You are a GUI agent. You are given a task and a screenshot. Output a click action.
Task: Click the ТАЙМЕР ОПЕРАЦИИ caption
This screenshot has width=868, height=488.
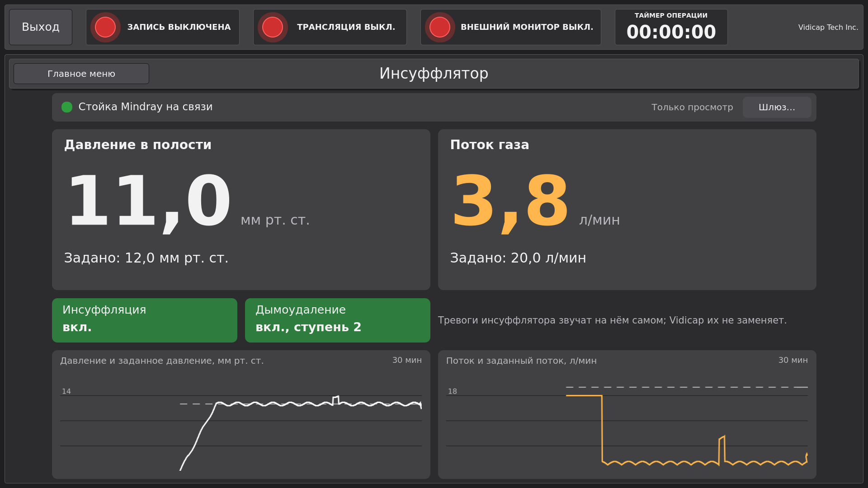tap(671, 15)
